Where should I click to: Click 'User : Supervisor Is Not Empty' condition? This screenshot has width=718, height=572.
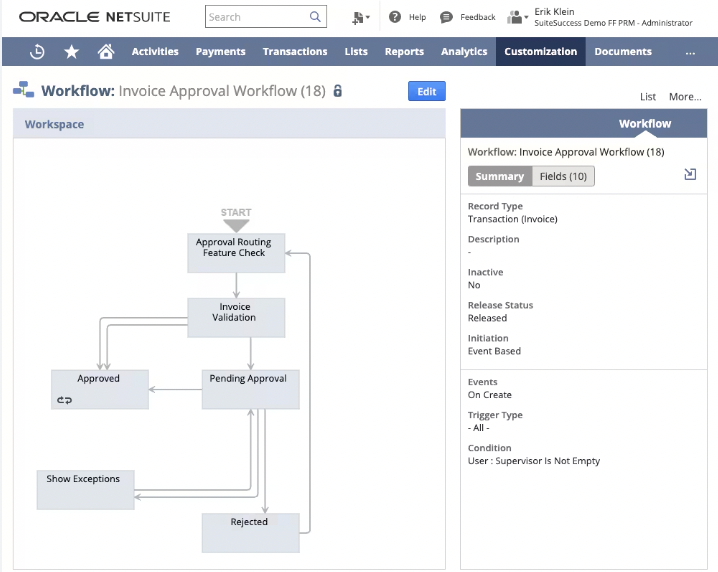533,461
